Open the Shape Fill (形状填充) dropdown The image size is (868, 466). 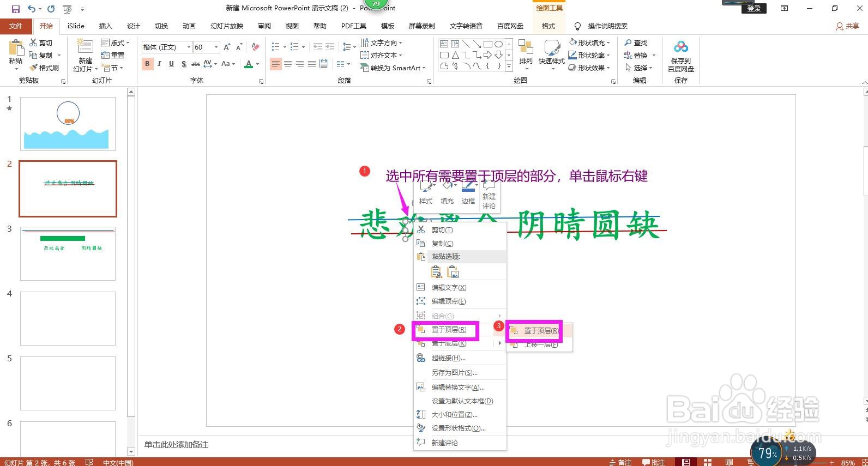pos(589,43)
